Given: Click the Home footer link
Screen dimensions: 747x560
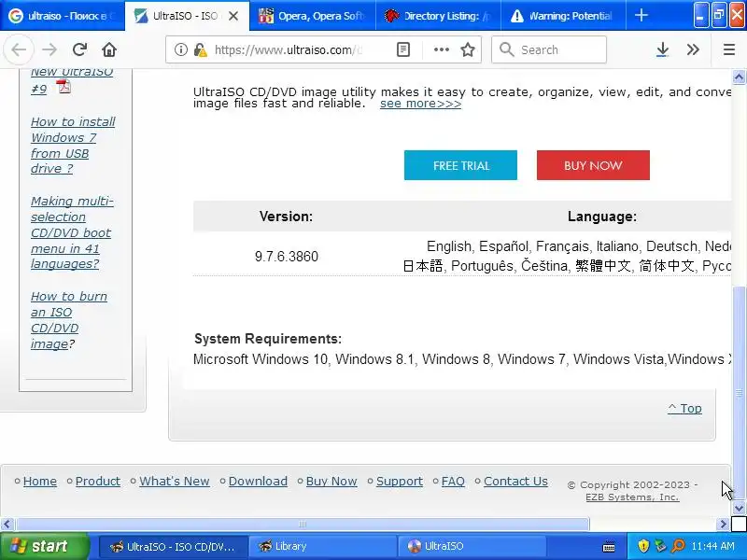Looking at the screenshot, I should 40,481.
